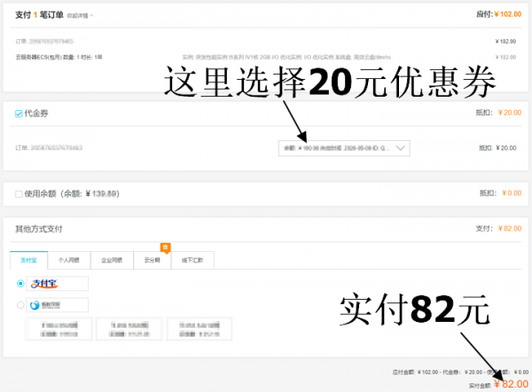The height and width of the screenshot is (392, 532).
Task: Collapse the 收起详情 order details
Action: pos(81,15)
